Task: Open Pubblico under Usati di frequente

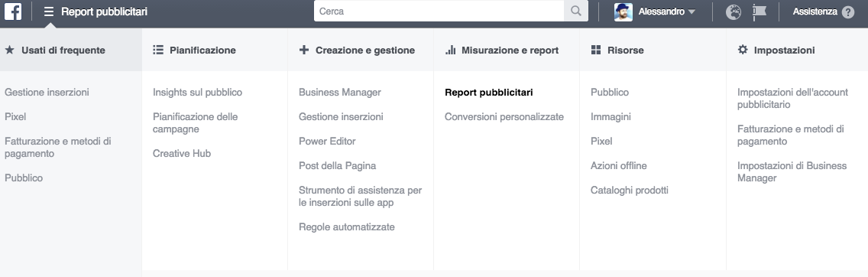Action: click(24, 178)
